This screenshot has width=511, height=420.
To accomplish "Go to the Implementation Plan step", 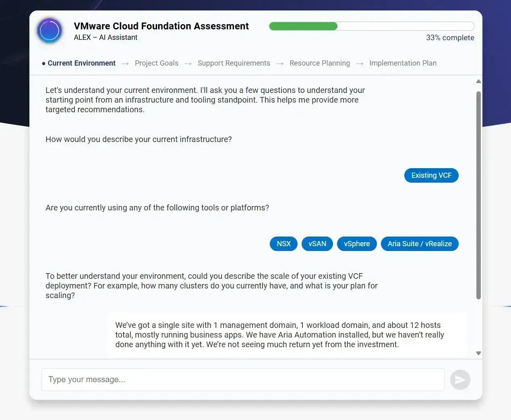I will point(403,63).
